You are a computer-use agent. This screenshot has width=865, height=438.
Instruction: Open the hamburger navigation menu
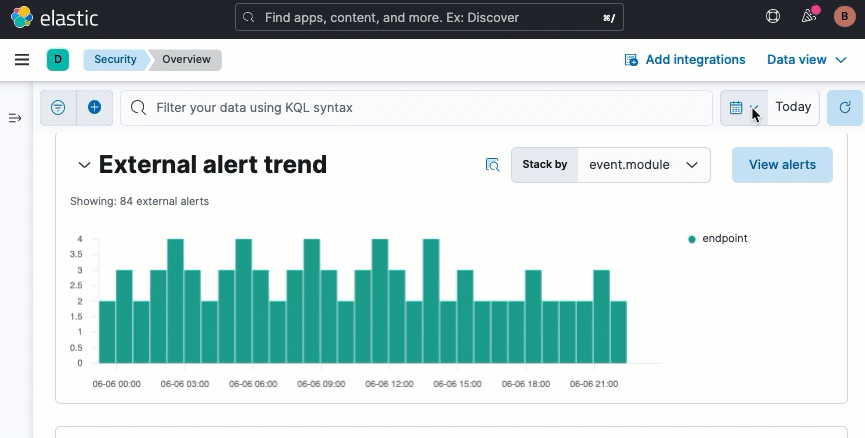22,60
